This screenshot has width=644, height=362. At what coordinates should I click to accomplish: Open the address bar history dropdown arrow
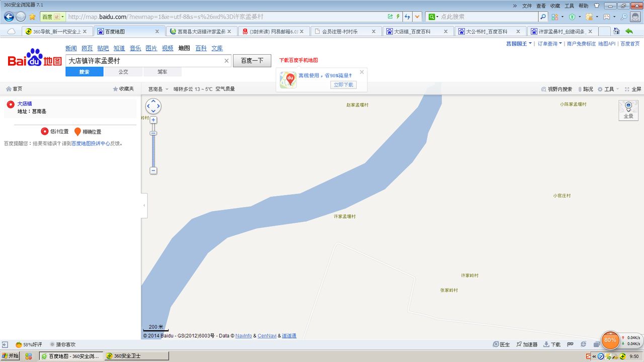[417, 17]
